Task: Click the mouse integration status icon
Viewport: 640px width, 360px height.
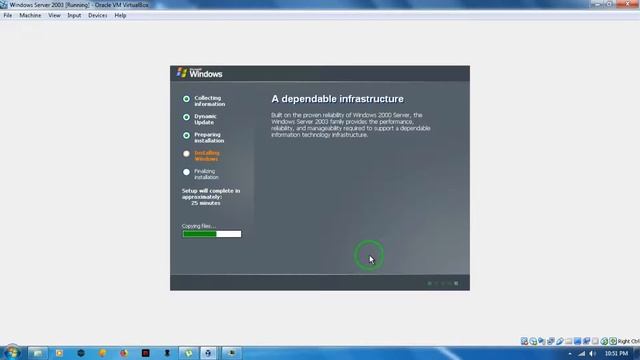Action: point(604,341)
